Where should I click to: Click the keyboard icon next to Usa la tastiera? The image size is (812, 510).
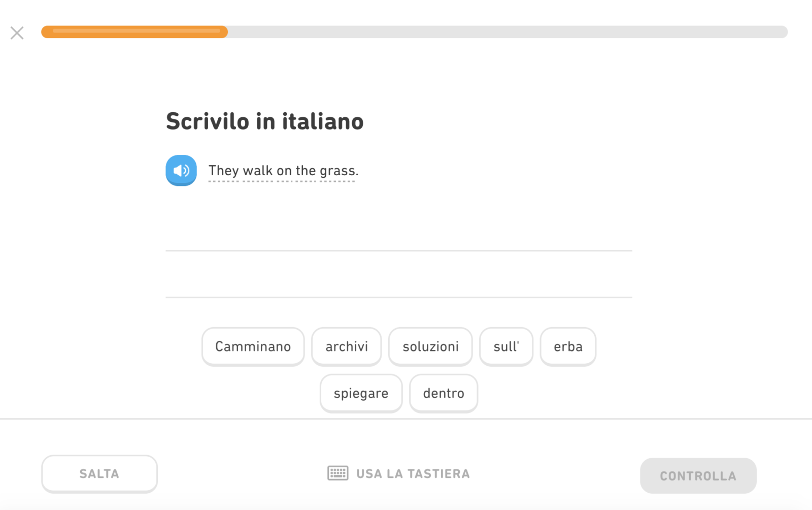click(x=338, y=473)
